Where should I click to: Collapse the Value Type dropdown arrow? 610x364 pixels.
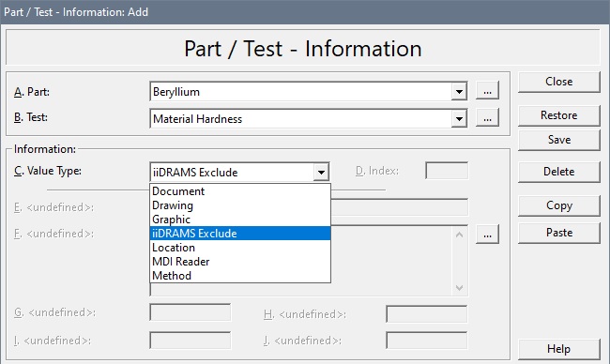[321, 172]
